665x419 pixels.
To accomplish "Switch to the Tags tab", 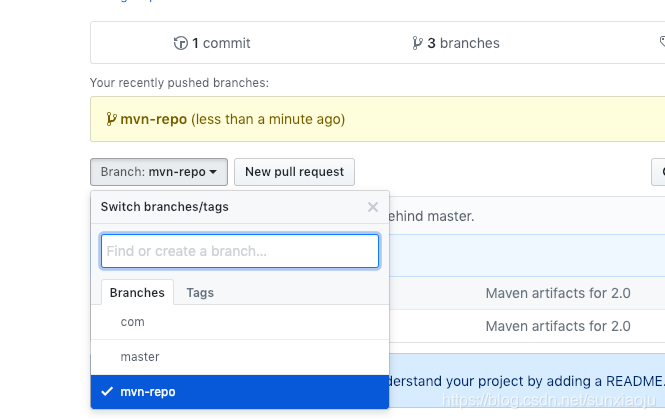I will [200, 293].
